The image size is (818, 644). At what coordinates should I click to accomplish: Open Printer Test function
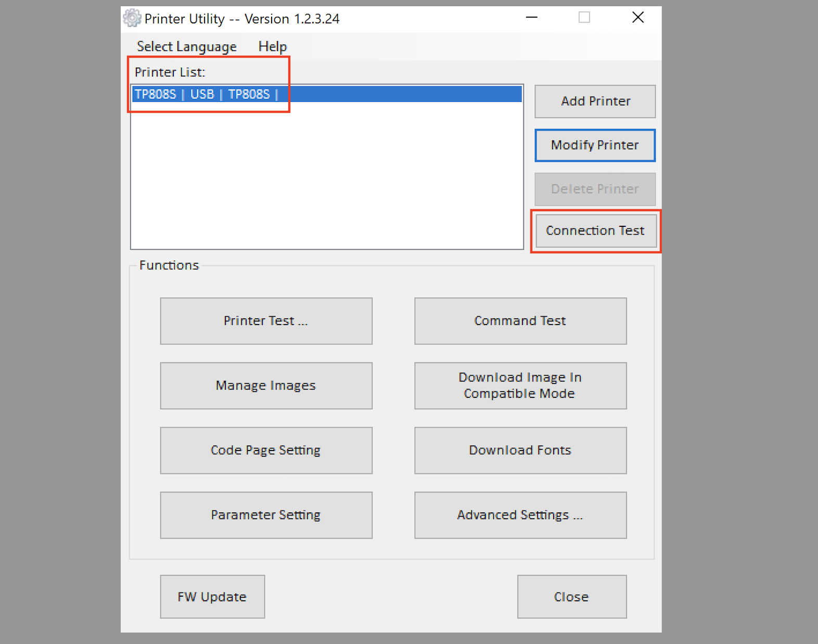tap(266, 321)
